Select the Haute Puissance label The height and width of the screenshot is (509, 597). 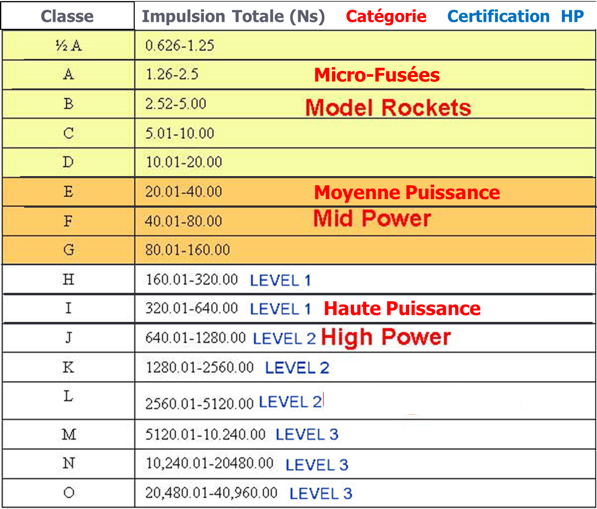(x=402, y=308)
